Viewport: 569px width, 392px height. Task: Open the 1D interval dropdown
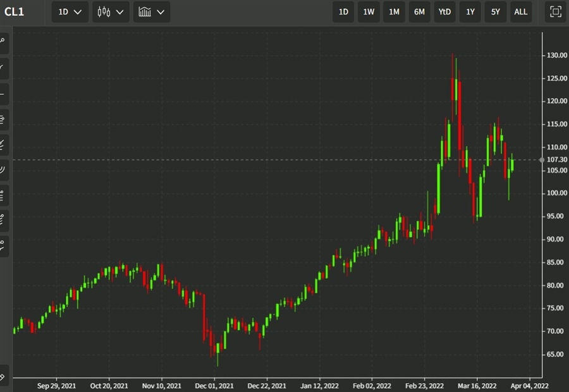(x=70, y=12)
